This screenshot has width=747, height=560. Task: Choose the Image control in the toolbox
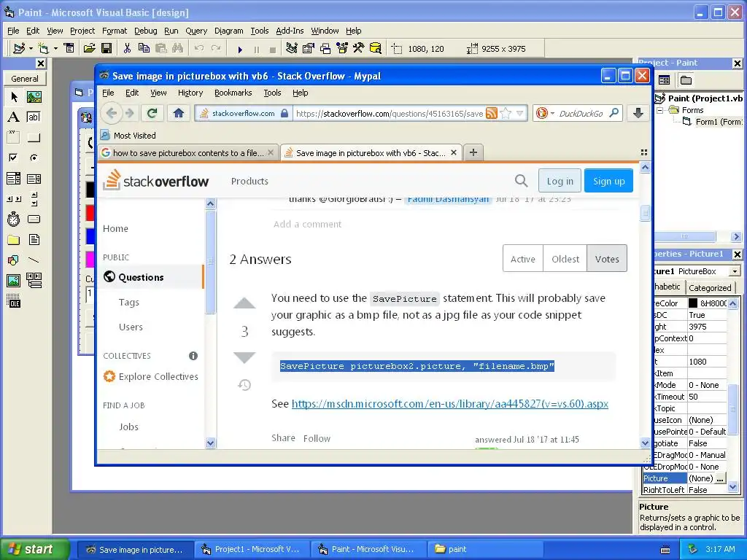point(13,281)
